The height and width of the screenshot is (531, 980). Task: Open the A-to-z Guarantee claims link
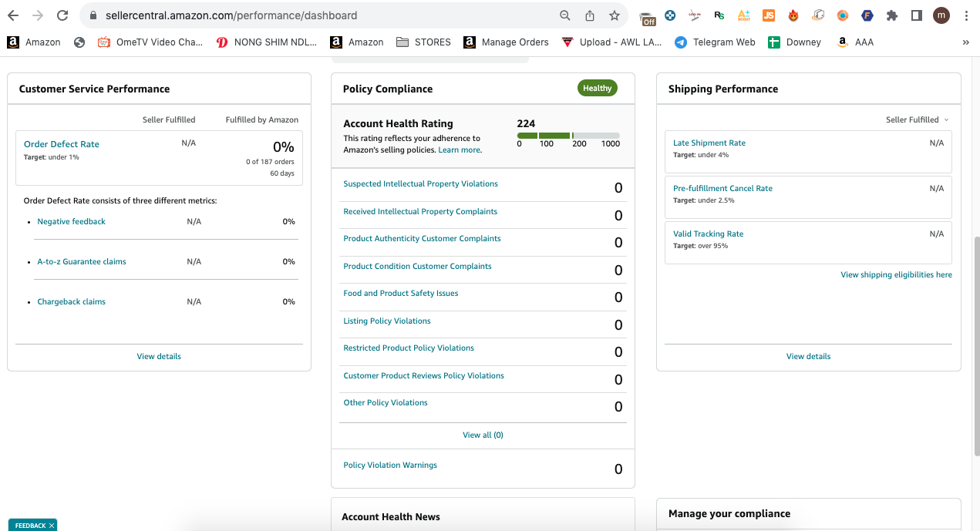point(82,261)
